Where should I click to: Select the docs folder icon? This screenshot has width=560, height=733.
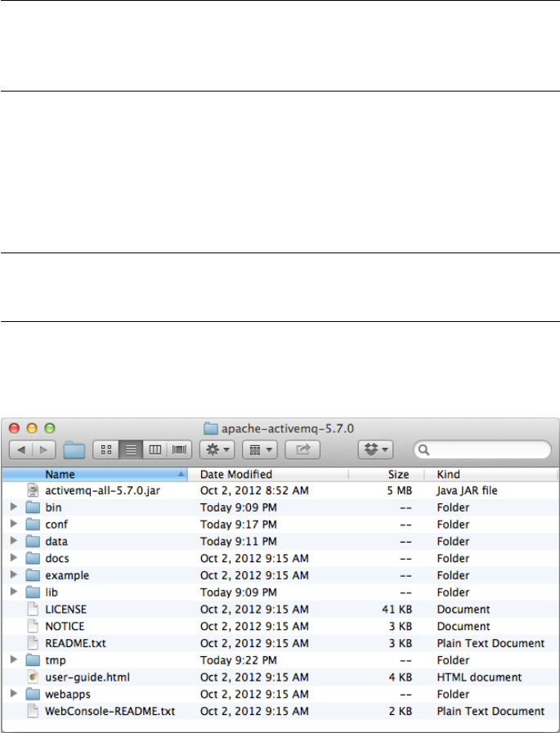[33, 558]
